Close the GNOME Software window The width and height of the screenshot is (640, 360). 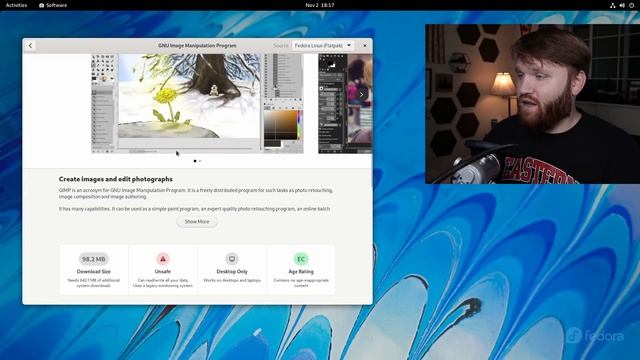click(x=365, y=46)
